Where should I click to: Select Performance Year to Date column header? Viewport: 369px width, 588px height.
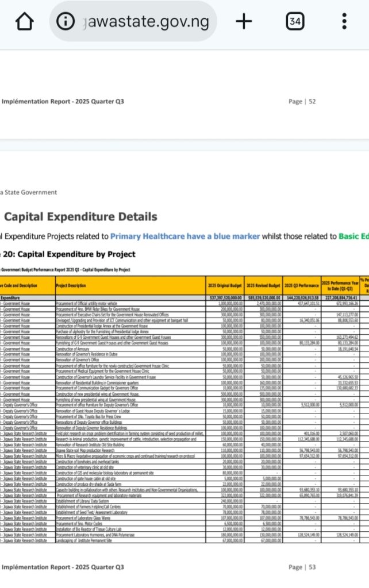pyautogui.click(x=340, y=285)
